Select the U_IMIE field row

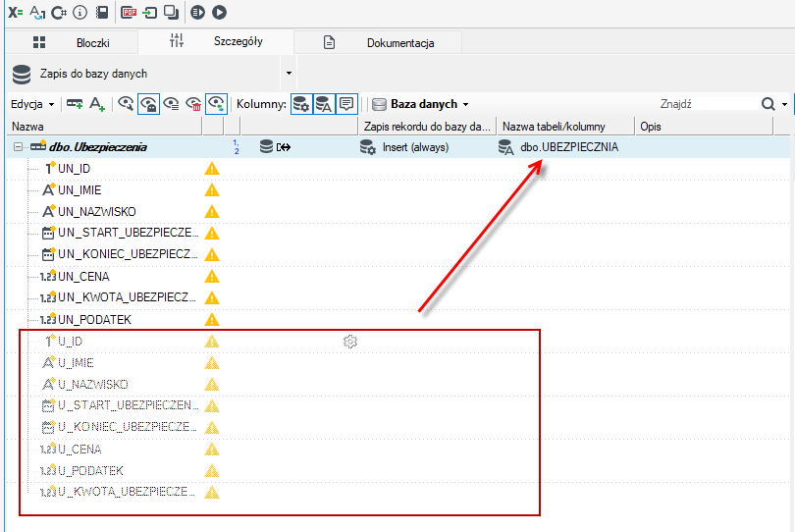(398, 362)
